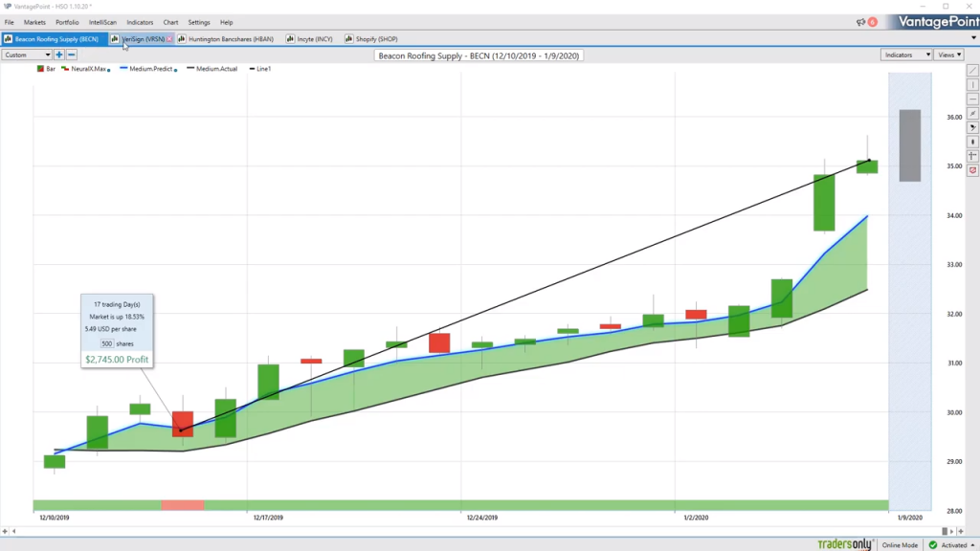Viewport: 980px width, 551px height.
Task: Click the horizontal scrollbar thumb
Action: [x=945, y=532]
